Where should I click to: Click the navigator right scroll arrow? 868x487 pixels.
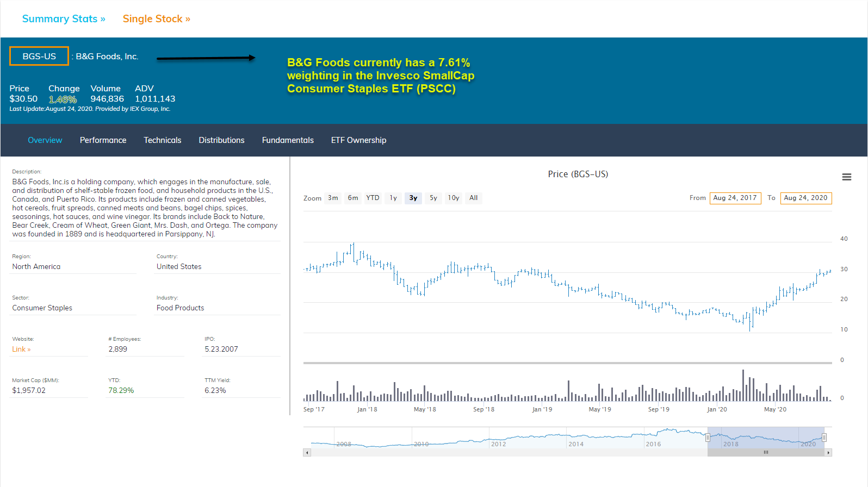pos(828,452)
